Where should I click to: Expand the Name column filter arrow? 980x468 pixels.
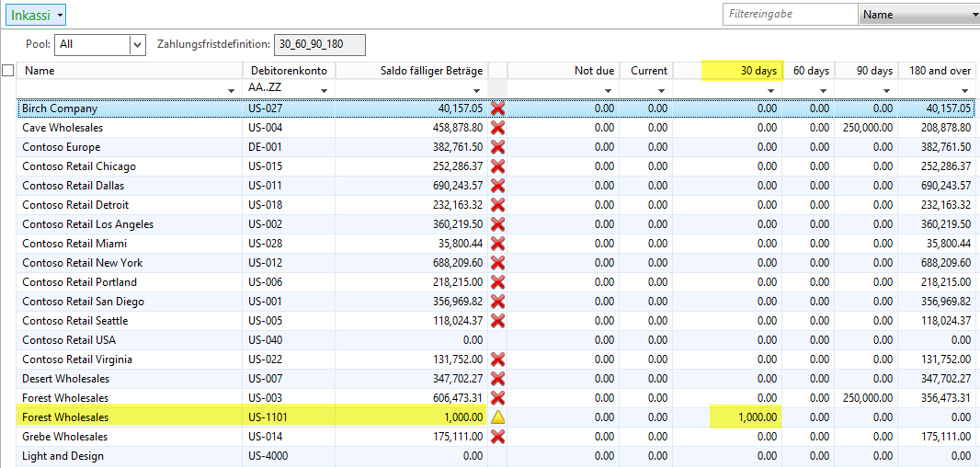pyautogui.click(x=231, y=90)
